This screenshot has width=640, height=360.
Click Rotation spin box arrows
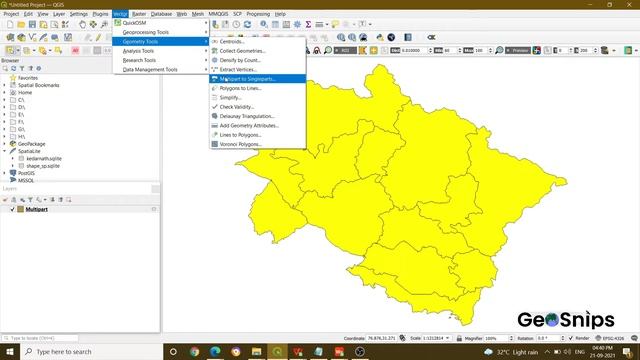(562, 338)
